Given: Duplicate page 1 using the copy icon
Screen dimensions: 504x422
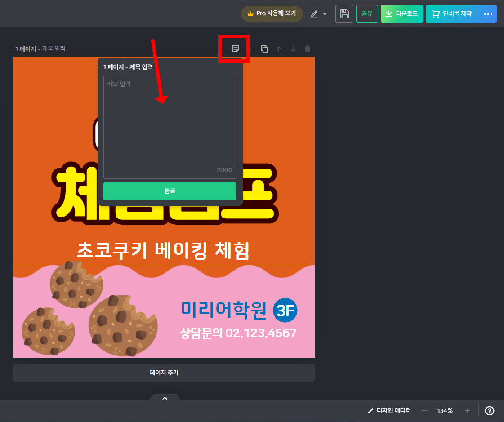Looking at the screenshot, I should [x=264, y=49].
